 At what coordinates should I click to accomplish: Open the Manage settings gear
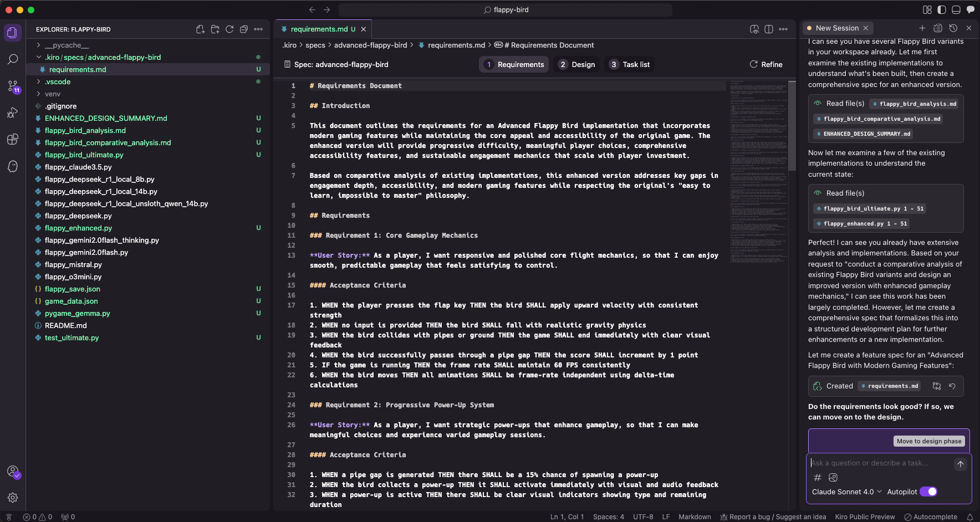click(13, 498)
